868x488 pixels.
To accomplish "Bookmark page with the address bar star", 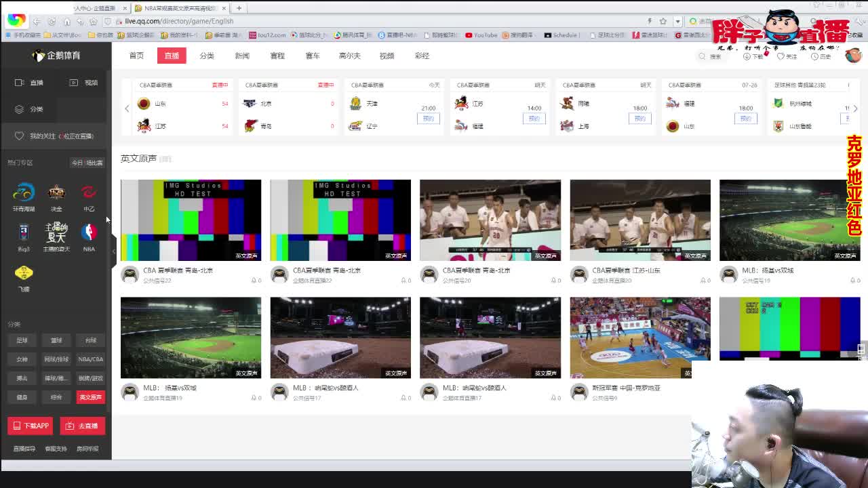I will coord(663,21).
